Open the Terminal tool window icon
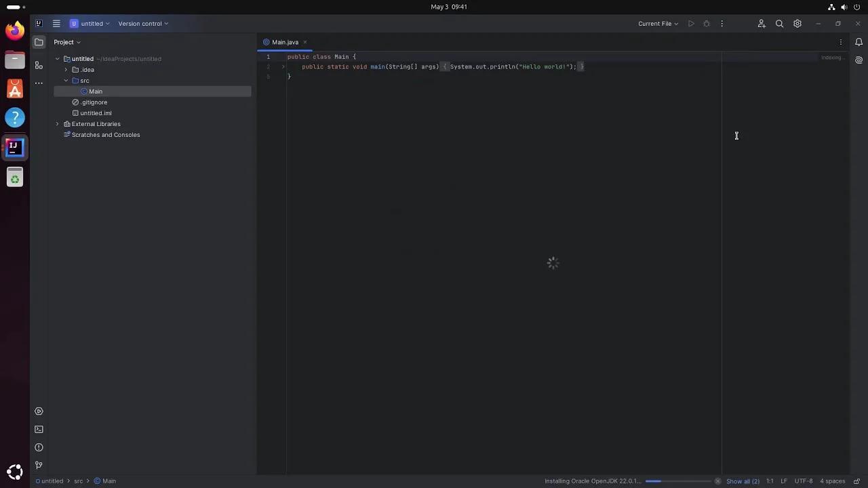This screenshot has width=868, height=488. click(x=39, y=429)
